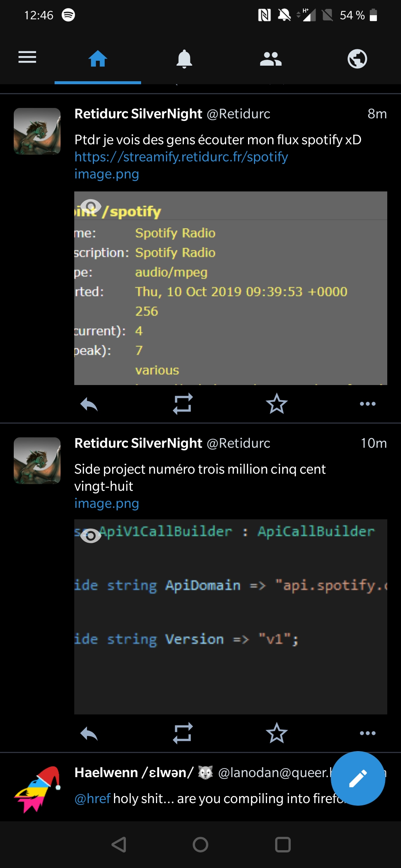Open the @href mention in Haelwenn's post
Image resolution: width=401 pixels, height=868 pixels.
[x=92, y=798]
